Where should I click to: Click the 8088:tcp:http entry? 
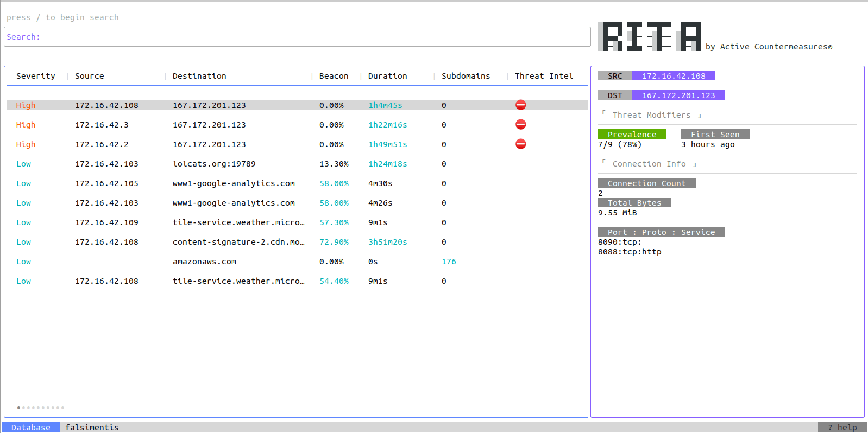click(x=630, y=252)
